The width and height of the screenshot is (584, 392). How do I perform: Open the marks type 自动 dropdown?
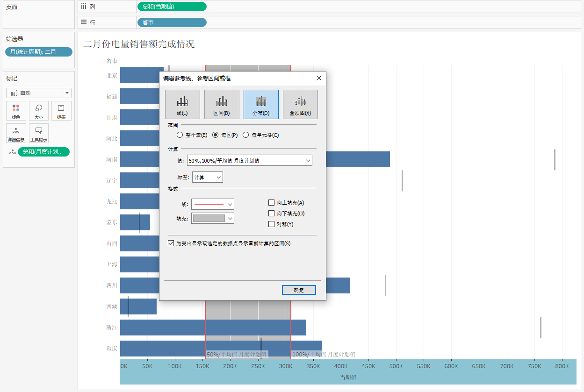tap(39, 93)
